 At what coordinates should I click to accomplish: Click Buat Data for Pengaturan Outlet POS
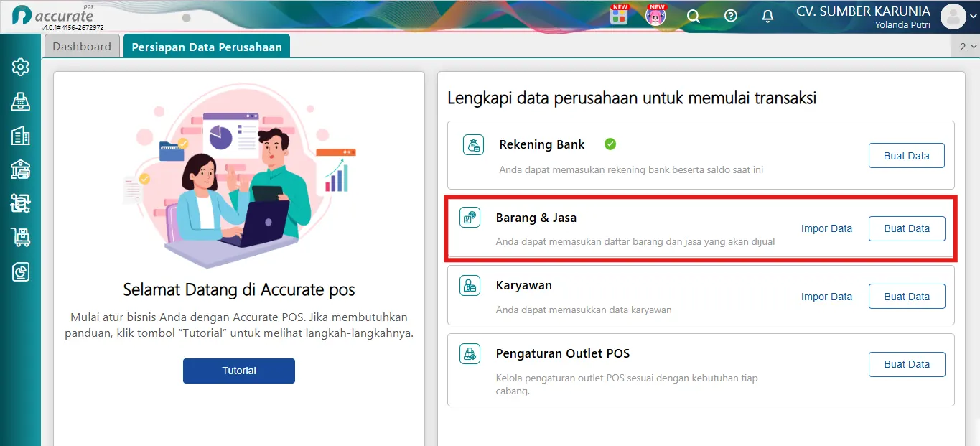click(907, 364)
